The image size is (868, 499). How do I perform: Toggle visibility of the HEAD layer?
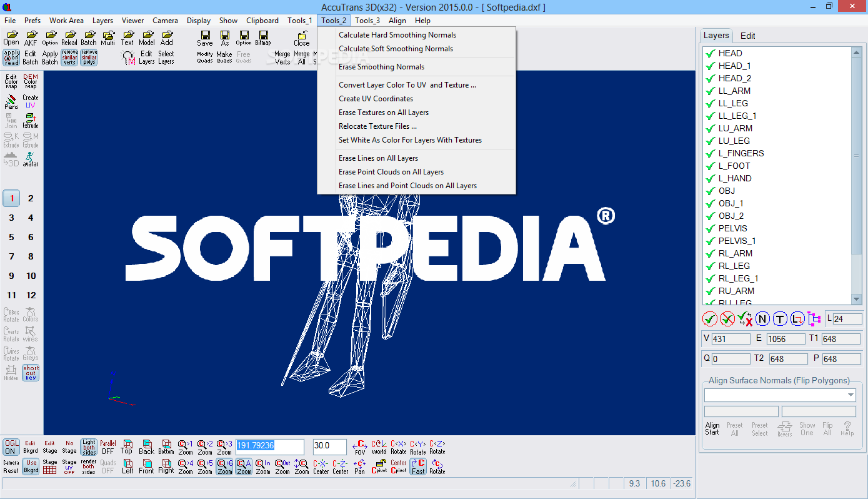710,53
